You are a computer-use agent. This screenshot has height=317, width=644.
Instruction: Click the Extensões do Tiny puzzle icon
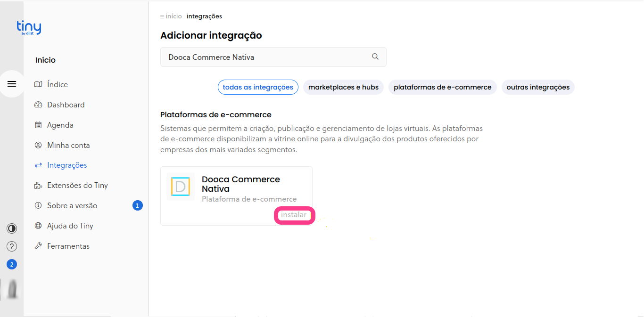(x=39, y=186)
